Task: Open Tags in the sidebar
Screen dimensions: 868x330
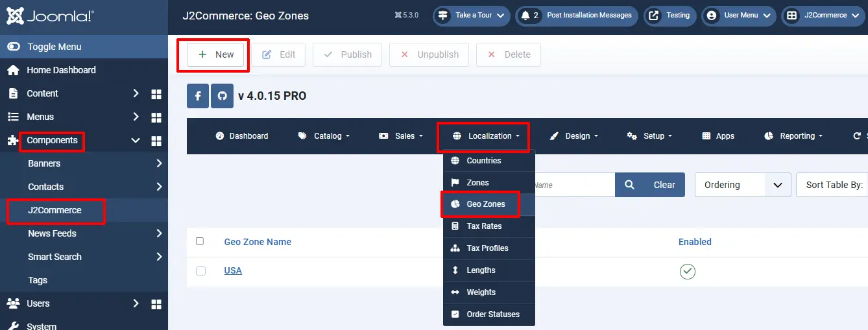Action: (38, 280)
